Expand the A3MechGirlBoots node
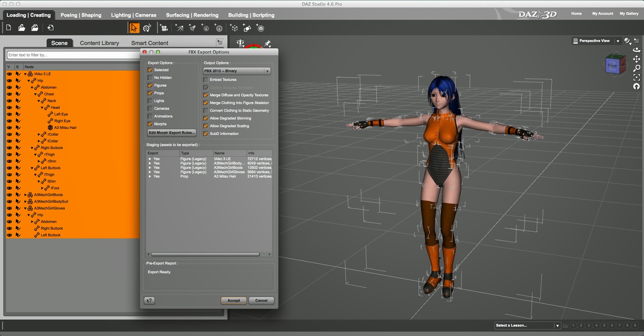Image resolution: width=644 pixels, height=336 pixels. (x=25, y=195)
